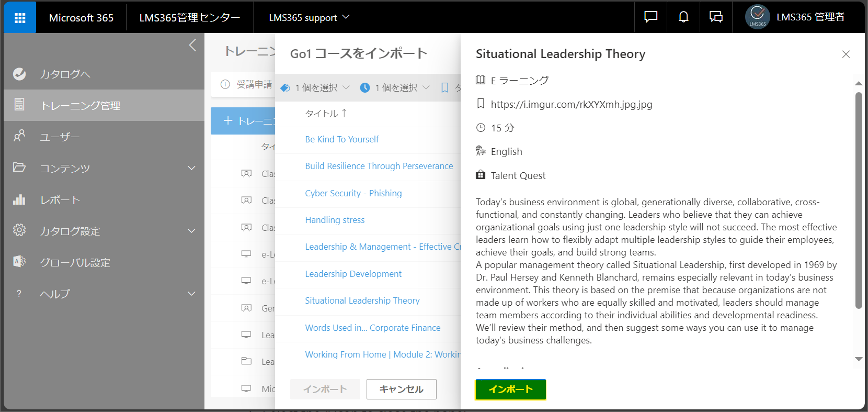Open Be Kind To Yourself course

click(342, 139)
